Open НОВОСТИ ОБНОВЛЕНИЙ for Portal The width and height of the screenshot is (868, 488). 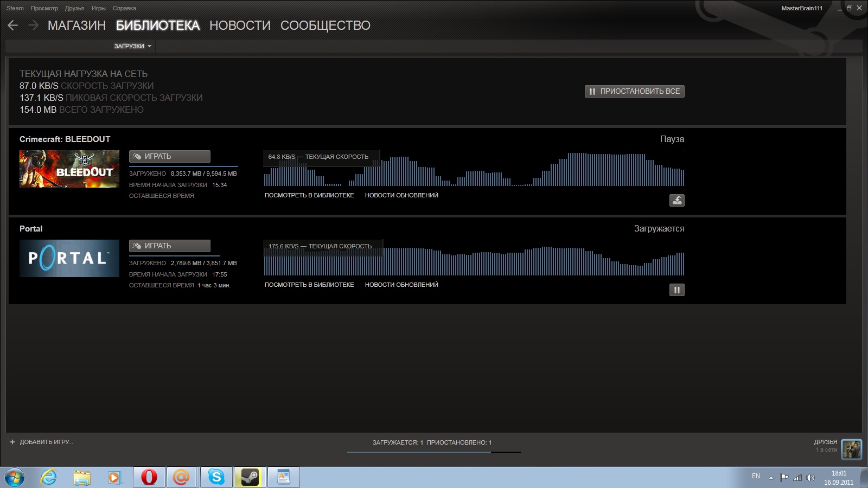[401, 285]
